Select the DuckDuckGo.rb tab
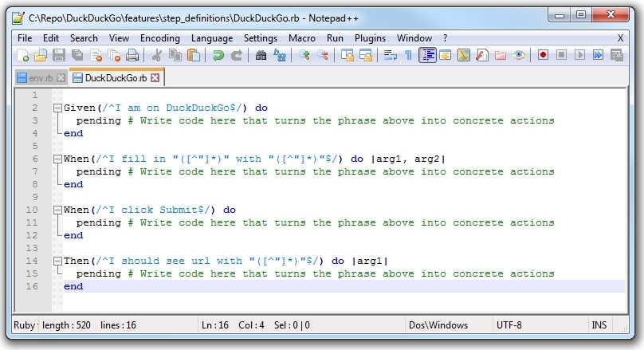Image resolution: width=644 pixels, height=350 pixels. click(x=116, y=78)
